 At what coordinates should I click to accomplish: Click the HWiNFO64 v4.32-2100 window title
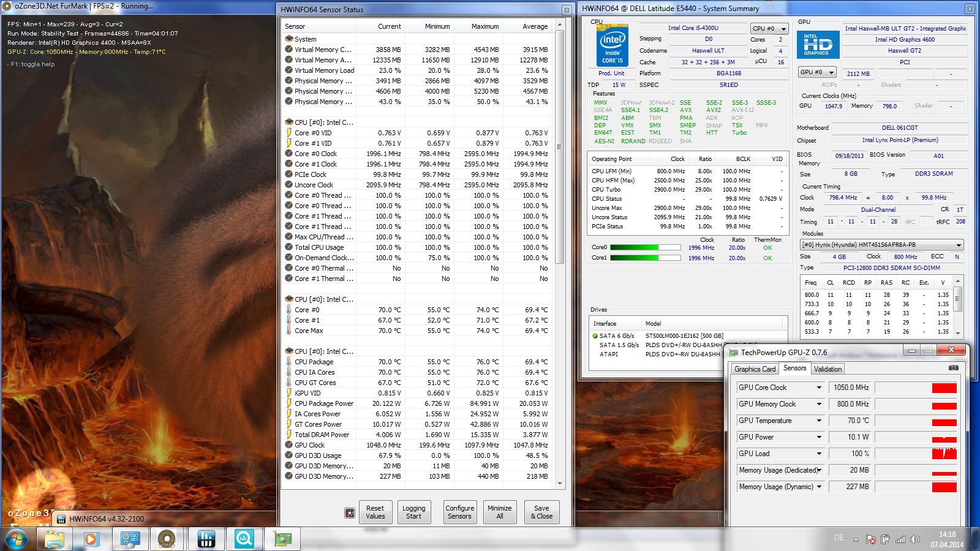[107, 519]
